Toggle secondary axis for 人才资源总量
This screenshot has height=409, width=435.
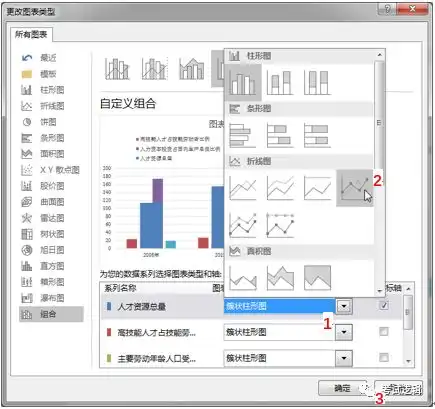click(x=384, y=305)
